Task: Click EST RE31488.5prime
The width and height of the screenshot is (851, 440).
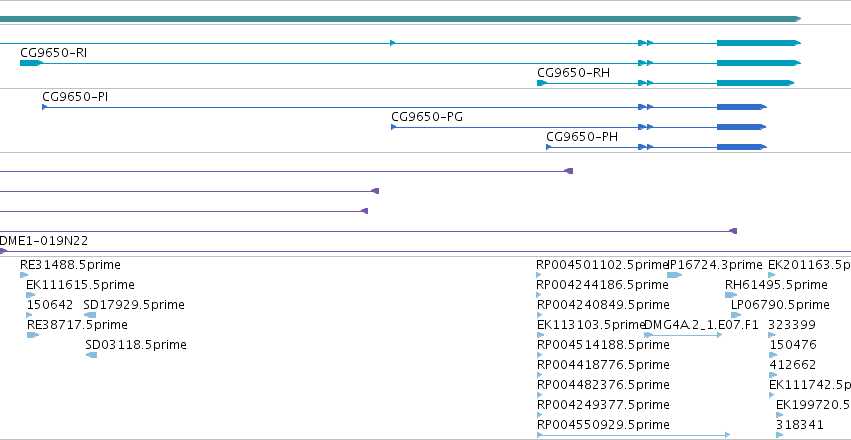Action: [70, 265]
